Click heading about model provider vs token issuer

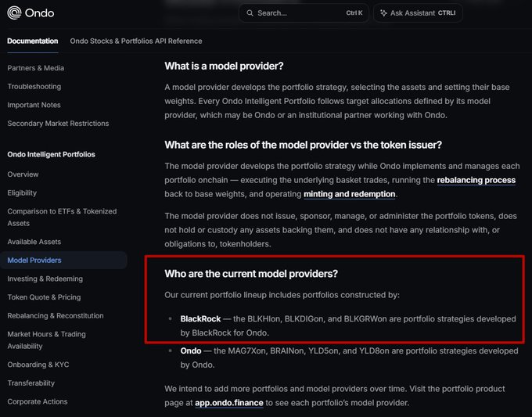(x=303, y=145)
